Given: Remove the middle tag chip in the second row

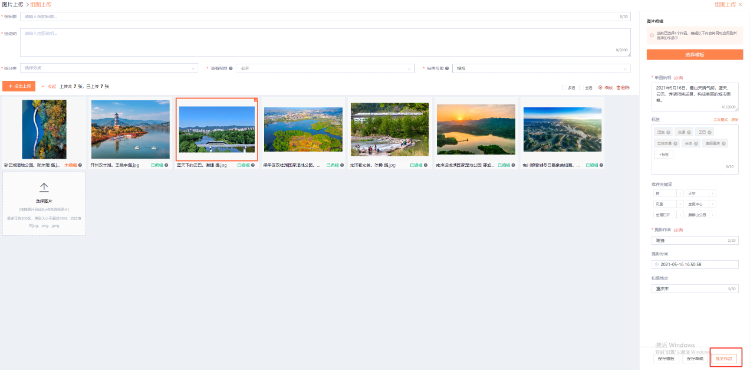Looking at the screenshot, I should point(696,143).
